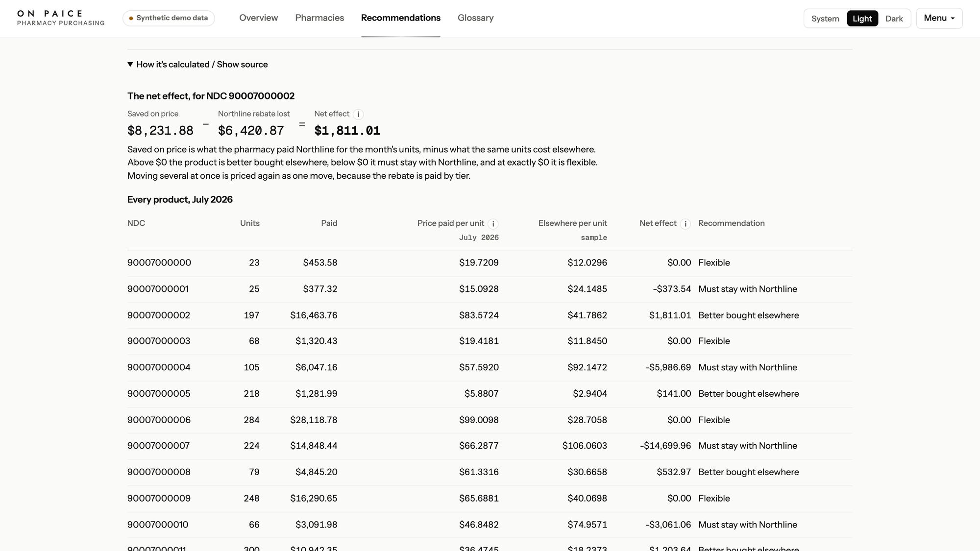Click the $16,290.65 paid amount
This screenshot has height=551, width=980.
point(314,498)
